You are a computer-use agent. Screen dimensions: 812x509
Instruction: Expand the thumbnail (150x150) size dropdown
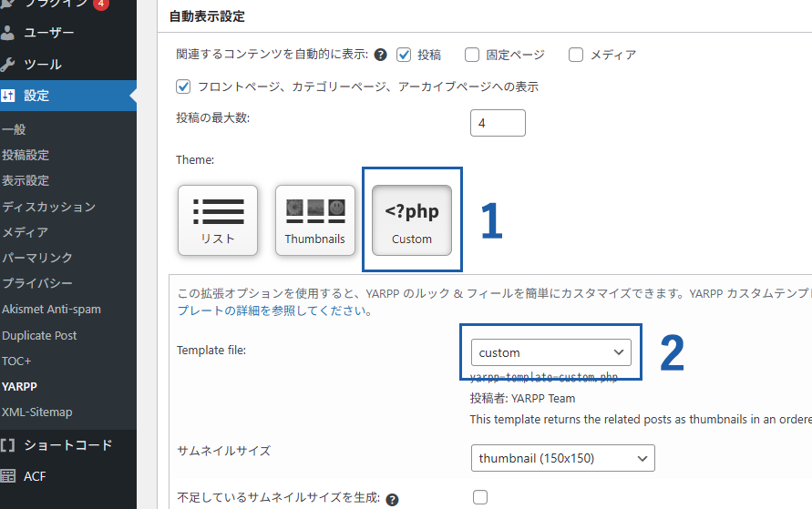coord(563,458)
